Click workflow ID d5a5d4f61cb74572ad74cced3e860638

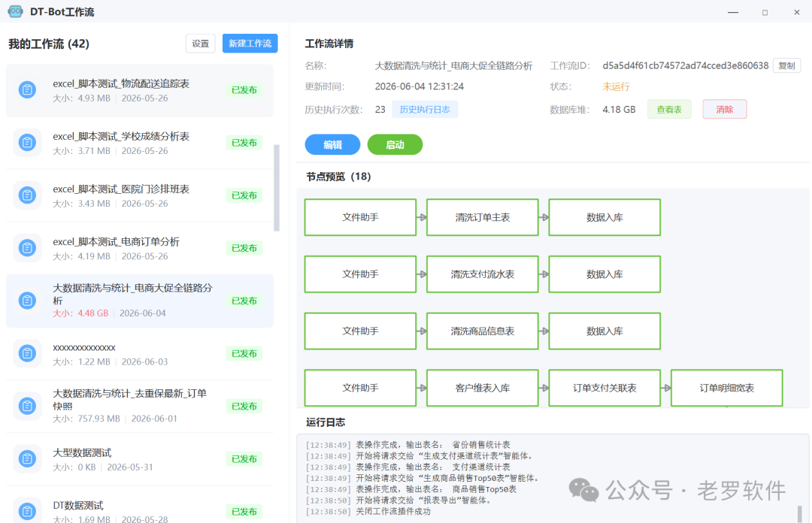click(x=685, y=66)
